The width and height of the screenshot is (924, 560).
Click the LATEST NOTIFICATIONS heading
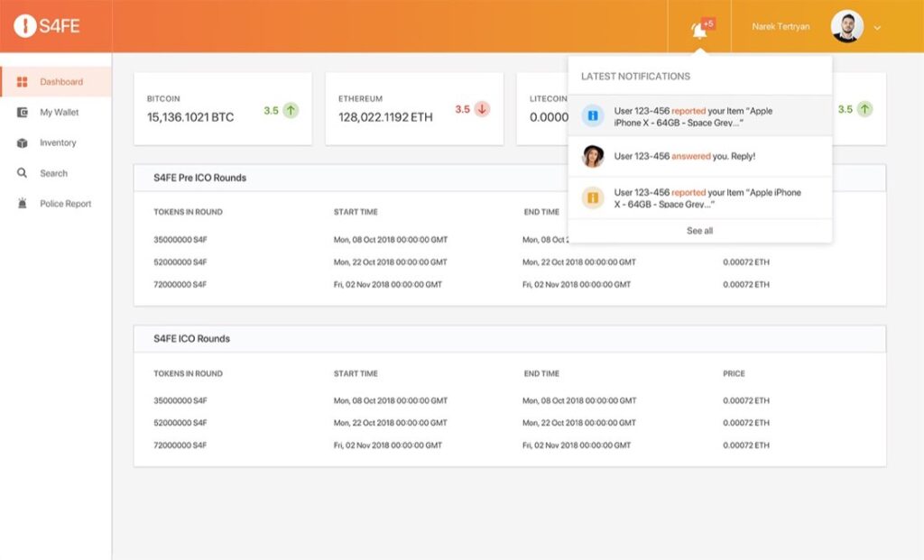coord(635,77)
